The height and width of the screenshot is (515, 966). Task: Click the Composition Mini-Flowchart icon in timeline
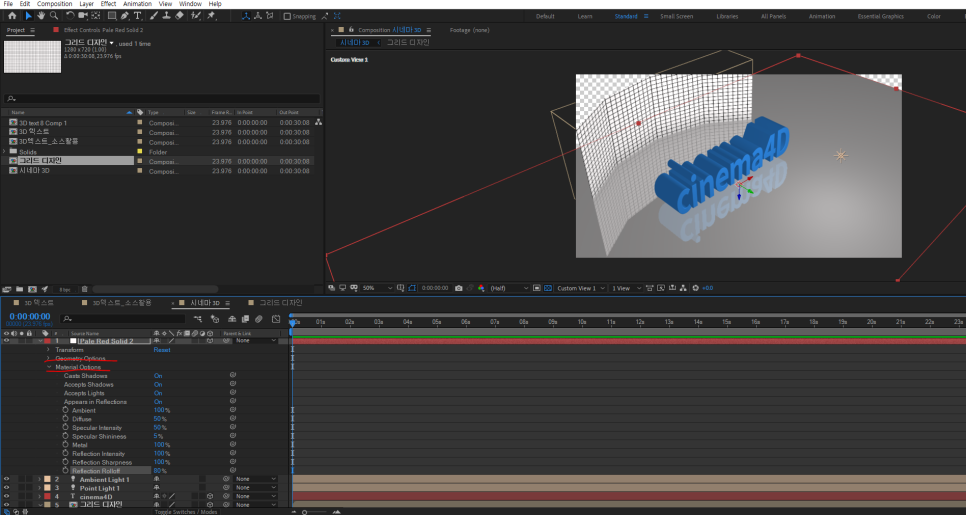tap(198, 318)
